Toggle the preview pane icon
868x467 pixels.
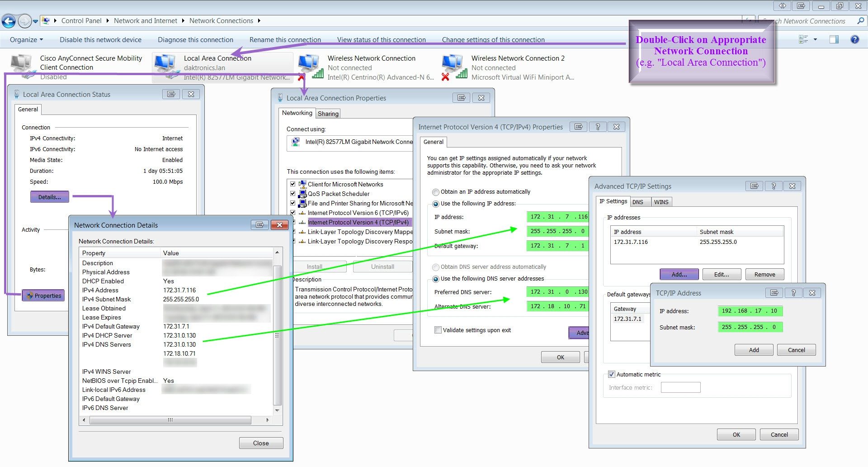click(x=834, y=39)
